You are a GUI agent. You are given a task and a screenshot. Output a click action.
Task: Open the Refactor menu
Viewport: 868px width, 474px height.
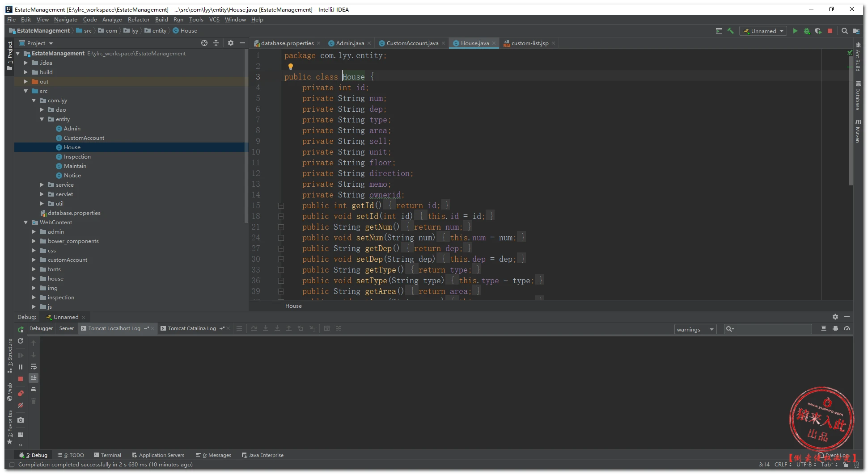click(x=139, y=20)
